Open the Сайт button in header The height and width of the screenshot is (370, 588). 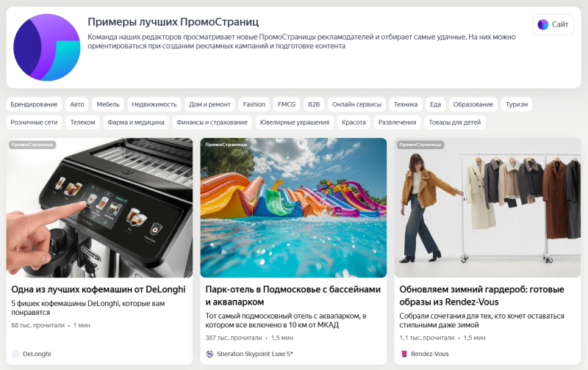(553, 25)
